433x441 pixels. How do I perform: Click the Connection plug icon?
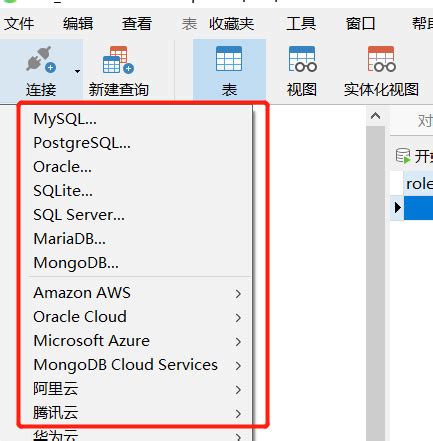[x=41, y=59]
